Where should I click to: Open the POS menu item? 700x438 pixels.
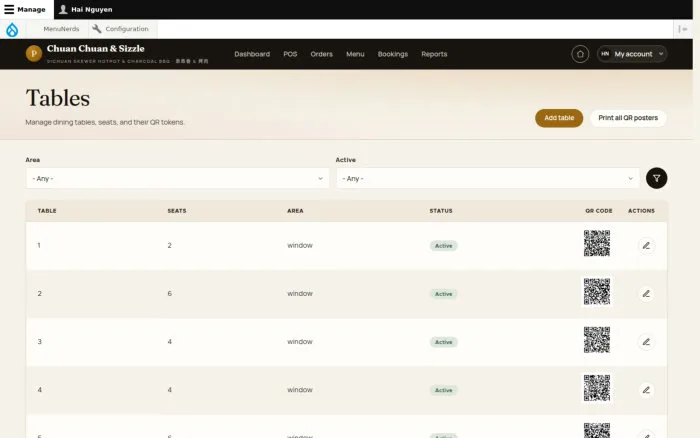[290, 54]
